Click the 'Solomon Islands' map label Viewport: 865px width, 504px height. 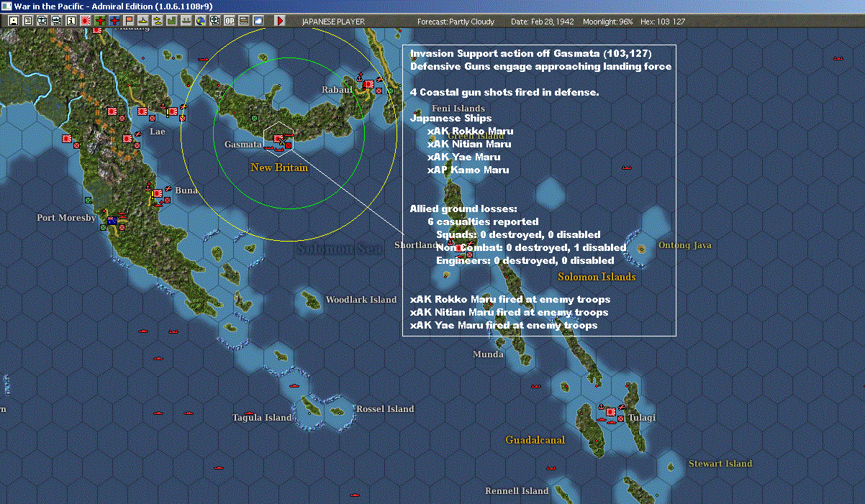click(597, 277)
